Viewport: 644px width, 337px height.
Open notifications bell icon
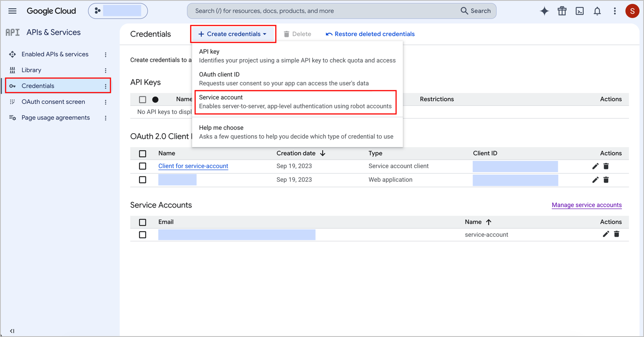(597, 11)
